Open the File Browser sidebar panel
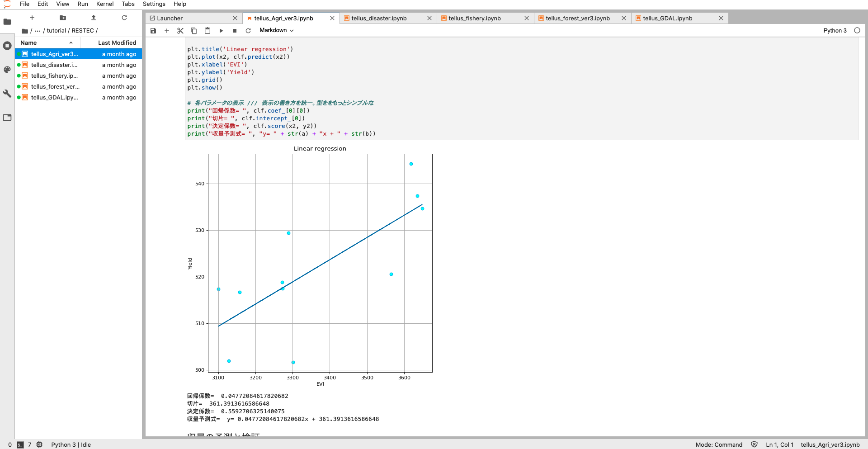This screenshot has height=449, width=868. [7, 22]
